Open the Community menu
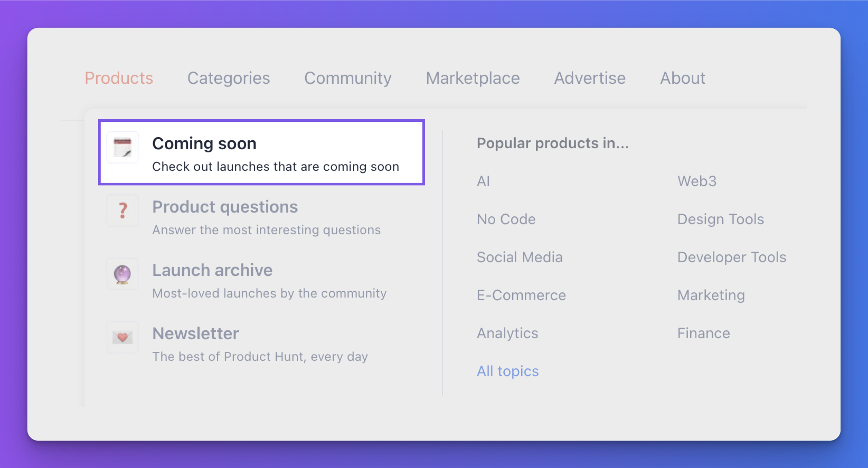 click(348, 78)
